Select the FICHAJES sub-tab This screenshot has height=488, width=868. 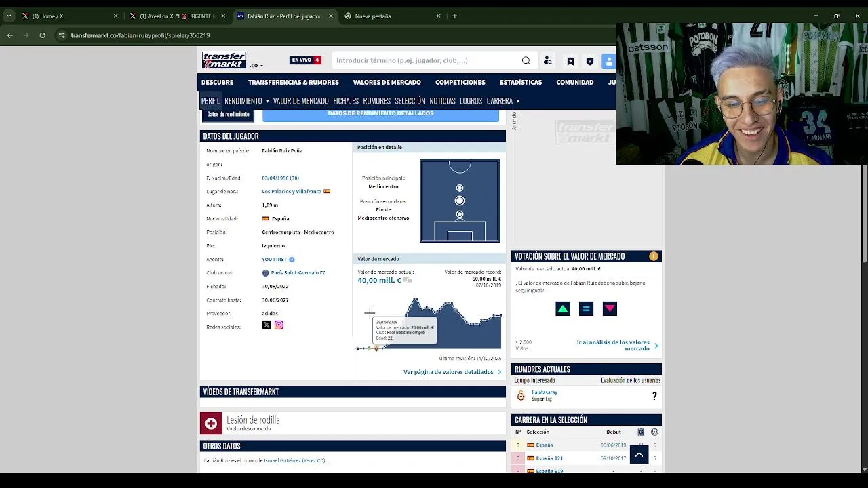(x=346, y=101)
